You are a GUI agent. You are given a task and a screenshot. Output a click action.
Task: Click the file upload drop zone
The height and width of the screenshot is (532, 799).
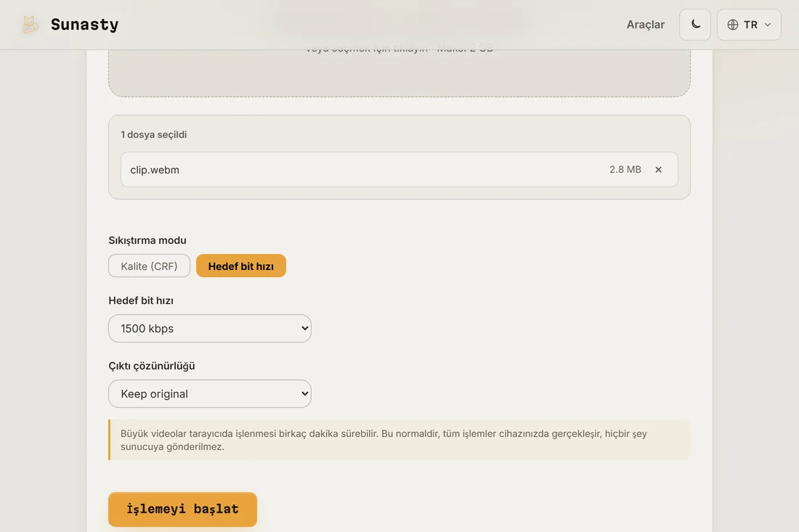coord(399,73)
